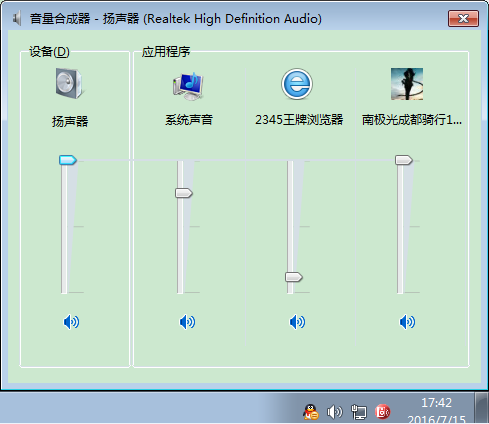This screenshot has height=424, width=489.
Task: Click the 扬声器 volume slider handle
Action: point(68,160)
